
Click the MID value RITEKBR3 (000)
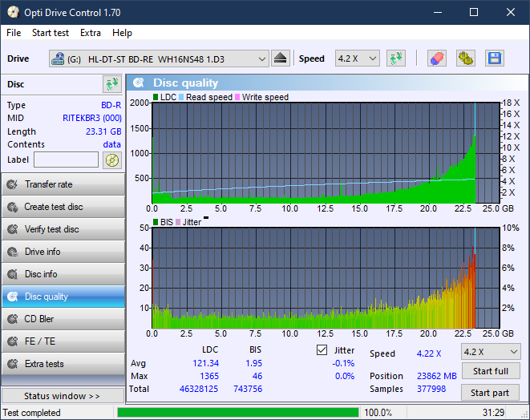pyautogui.click(x=92, y=118)
